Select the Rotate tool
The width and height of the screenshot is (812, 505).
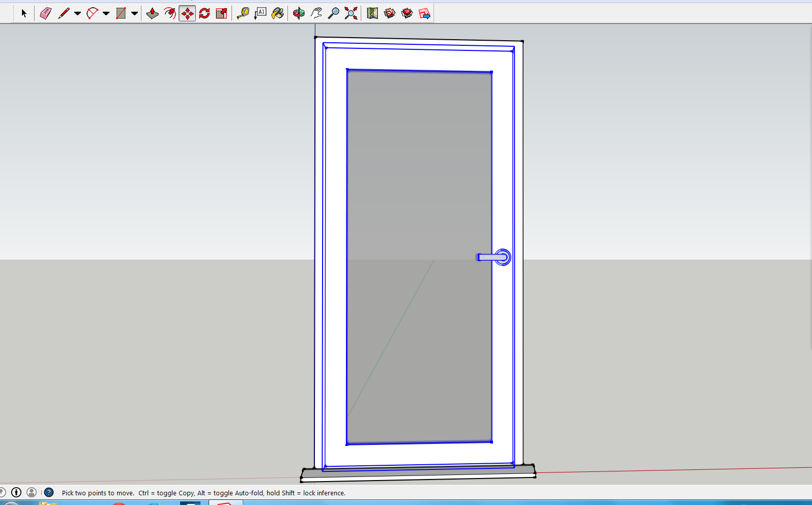tap(205, 13)
